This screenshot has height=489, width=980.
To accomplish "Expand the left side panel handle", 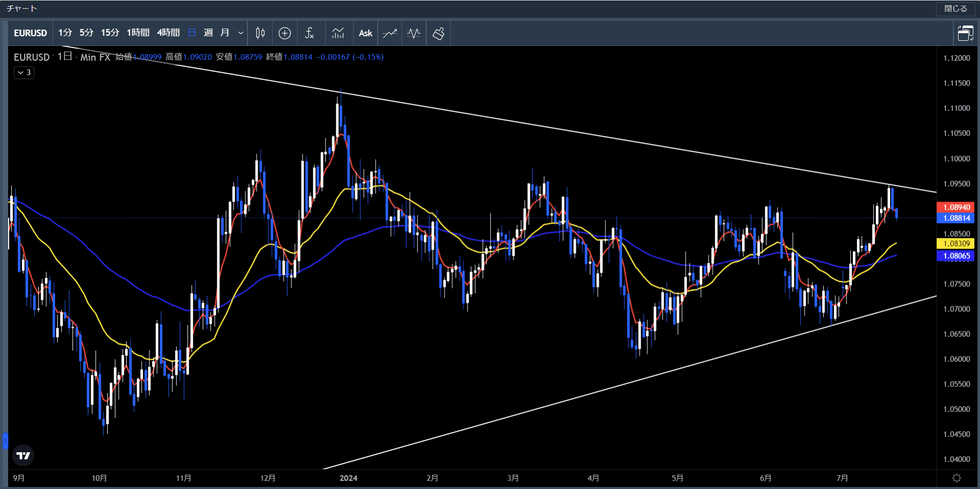I will (x=5, y=441).
